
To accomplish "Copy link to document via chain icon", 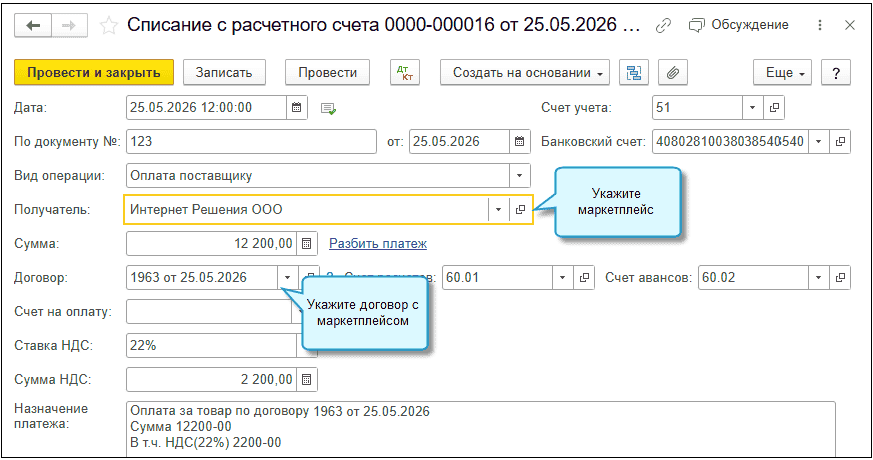I will [663, 26].
